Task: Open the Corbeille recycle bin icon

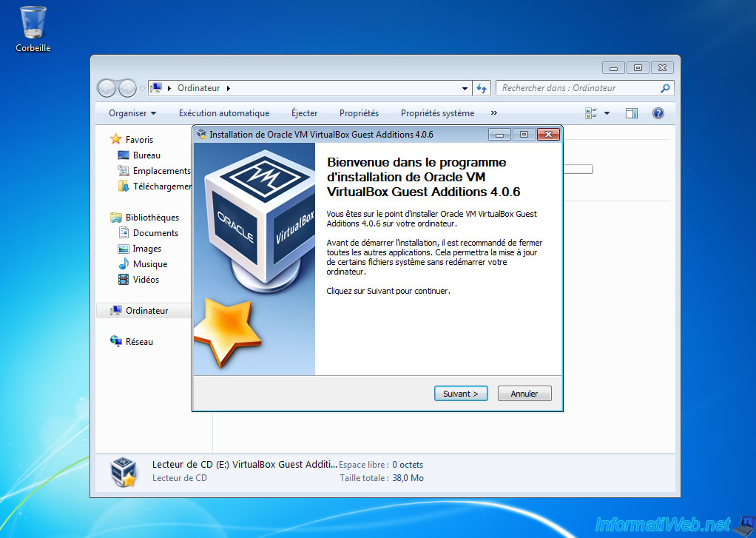Action: 33,26
